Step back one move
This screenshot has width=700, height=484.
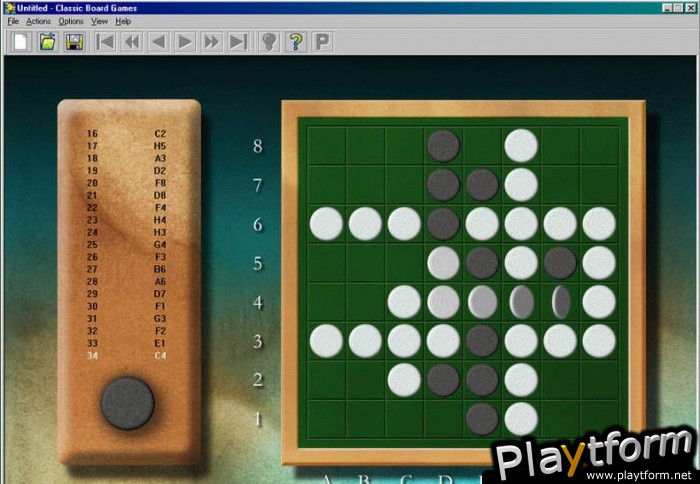tap(158, 42)
